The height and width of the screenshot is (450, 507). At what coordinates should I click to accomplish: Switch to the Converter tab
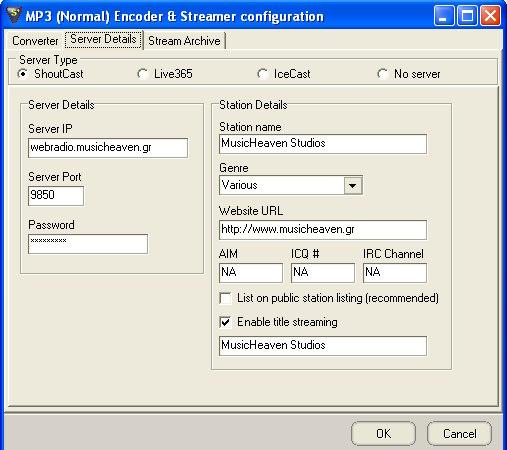coord(35,41)
